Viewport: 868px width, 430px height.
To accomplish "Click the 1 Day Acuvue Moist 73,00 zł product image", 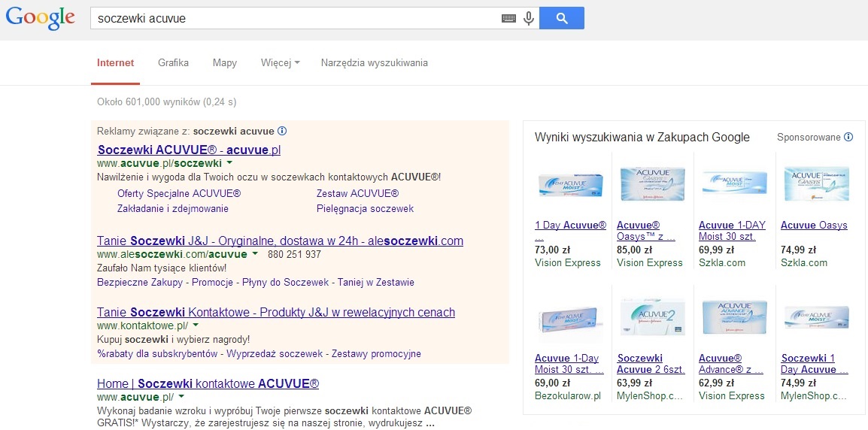I will click(571, 184).
